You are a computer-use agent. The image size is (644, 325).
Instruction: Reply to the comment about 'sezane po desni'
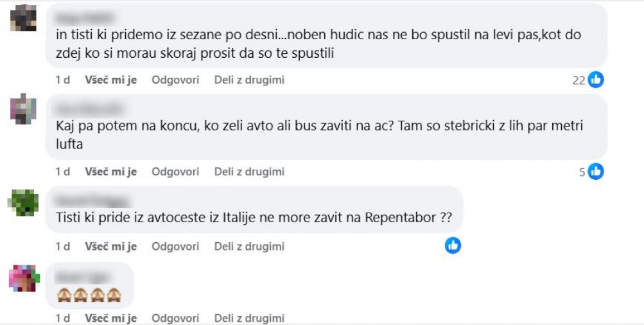(x=175, y=80)
